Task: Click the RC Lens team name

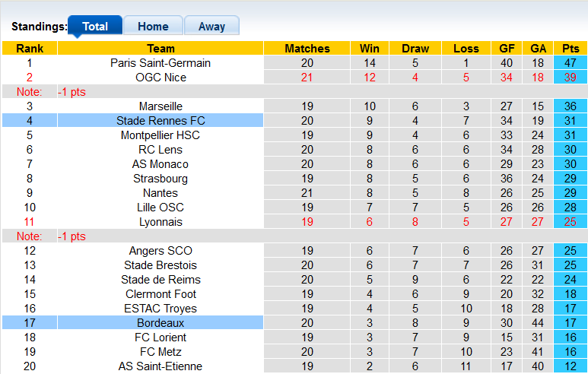Action: tap(161, 150)
